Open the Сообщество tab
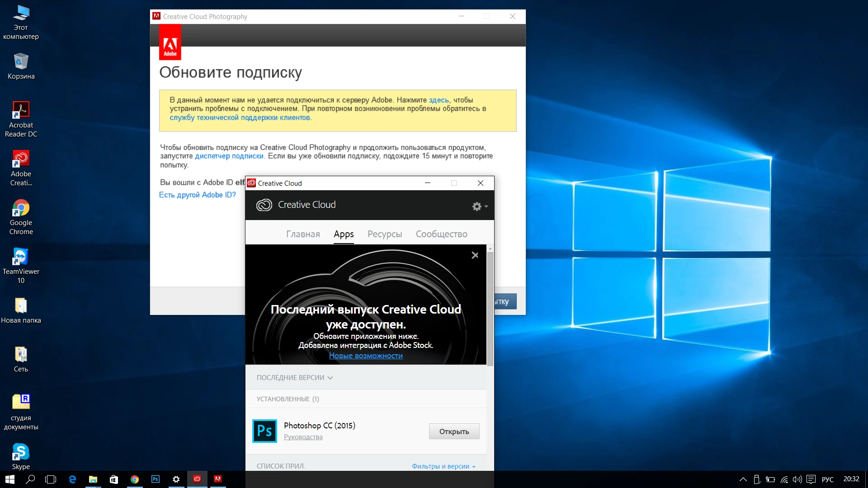The image size is (868, 488). pos(441,234)
